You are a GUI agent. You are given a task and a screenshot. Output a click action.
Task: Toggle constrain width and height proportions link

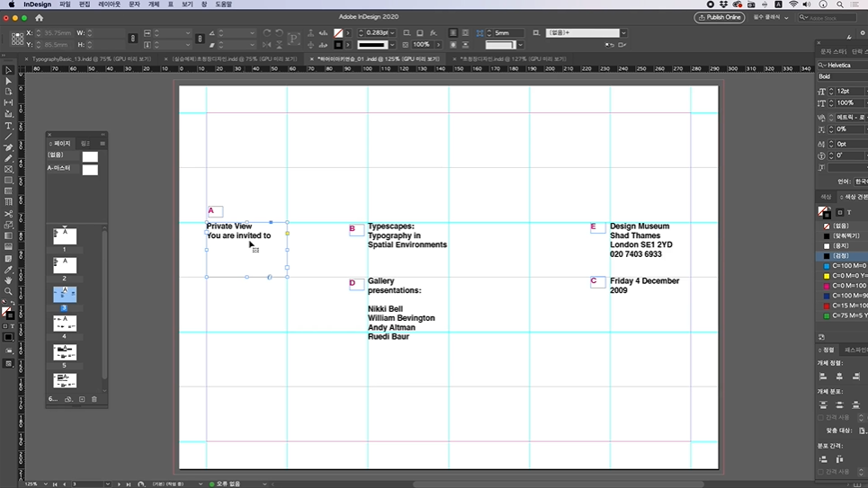pos(132,39)
